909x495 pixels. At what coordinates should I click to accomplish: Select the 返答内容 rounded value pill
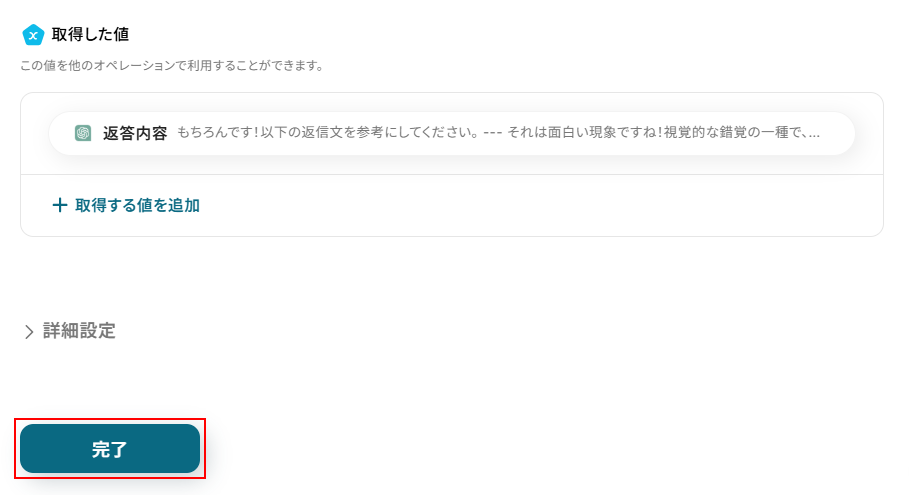pyautogui.click(x=452, y=133)
